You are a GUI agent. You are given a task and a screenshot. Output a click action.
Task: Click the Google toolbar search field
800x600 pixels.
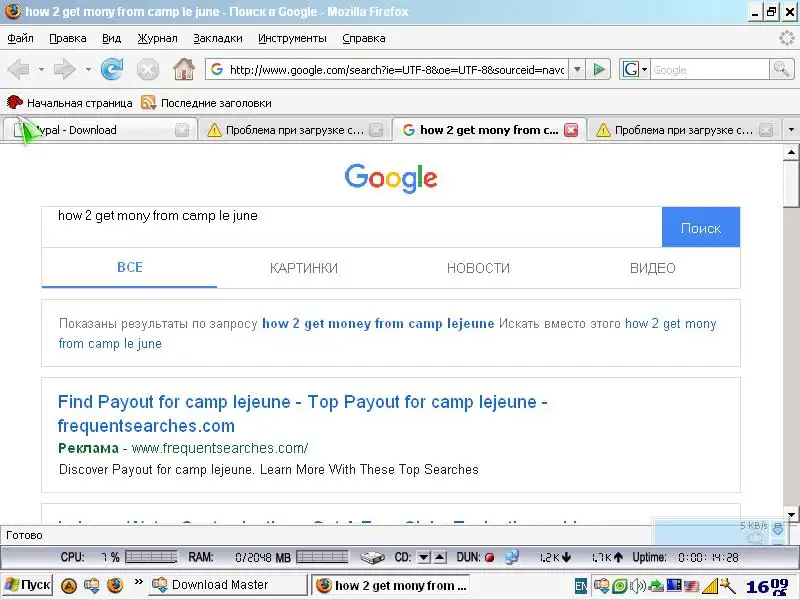coord(710,69)
